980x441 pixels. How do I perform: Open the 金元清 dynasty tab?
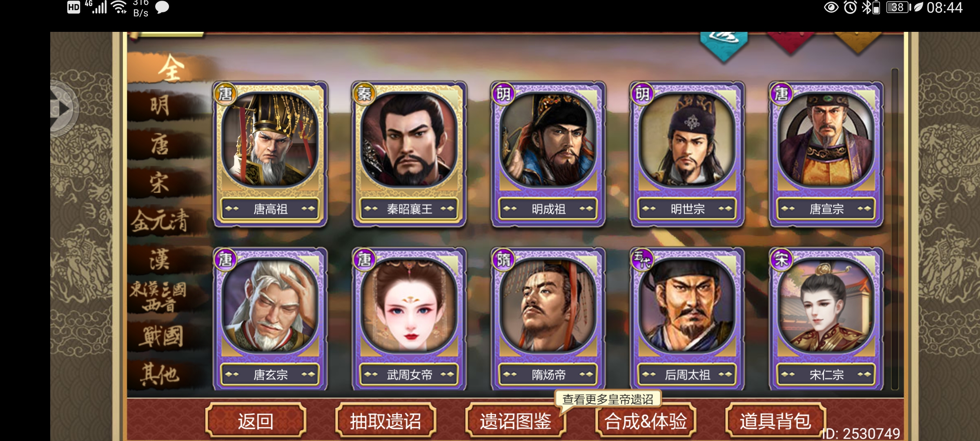click(160, 221)
